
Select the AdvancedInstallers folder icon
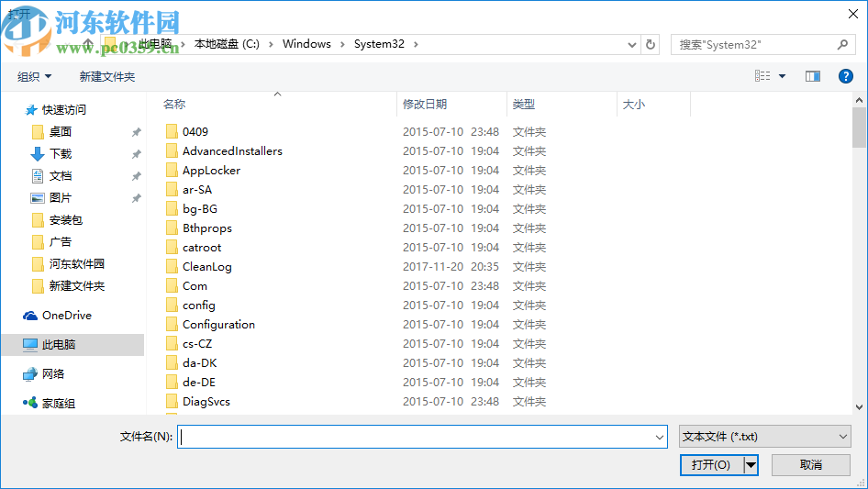coord(172,150)
